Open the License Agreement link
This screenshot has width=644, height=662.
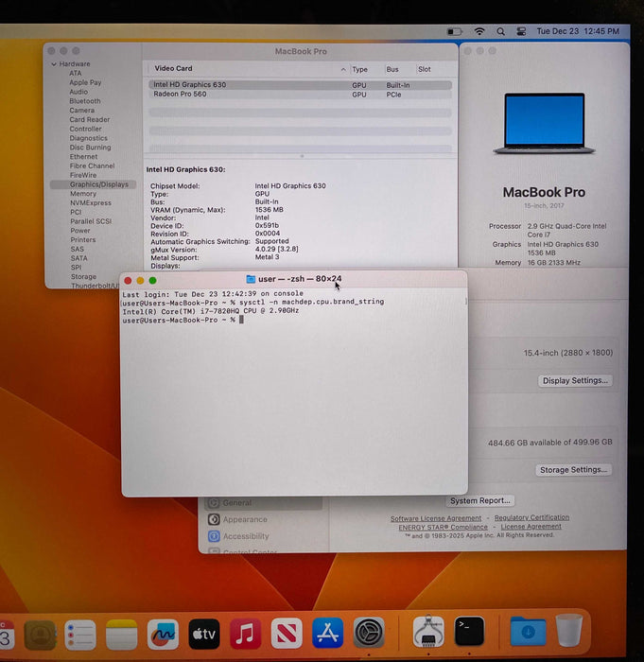click(x=531, y=527)
